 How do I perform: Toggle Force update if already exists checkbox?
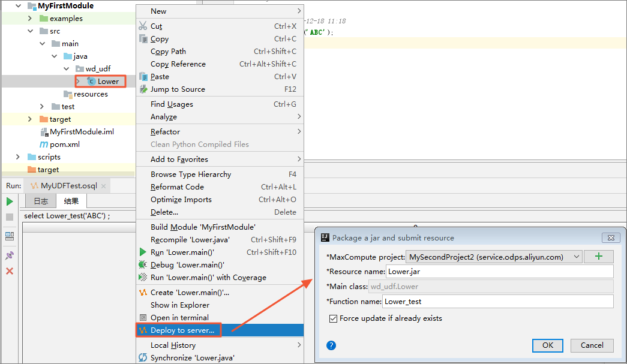pyautogui.click(x=333, y=318)
